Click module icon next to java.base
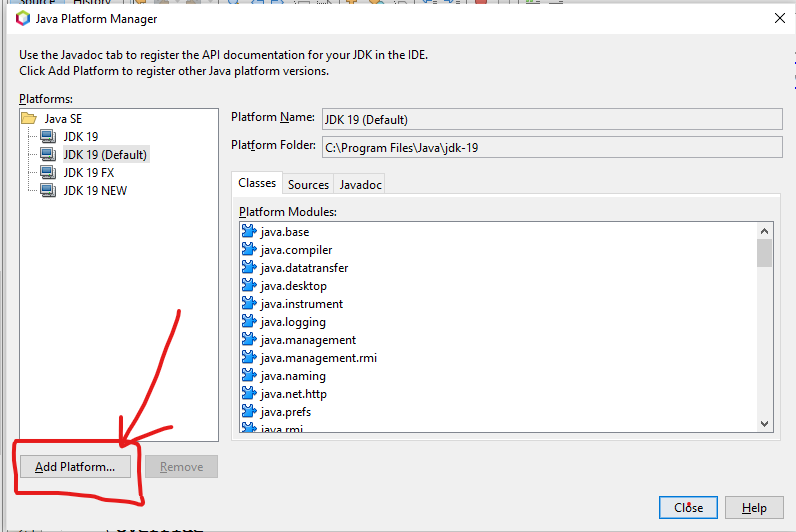796x532 pixels. click(249, 231)
